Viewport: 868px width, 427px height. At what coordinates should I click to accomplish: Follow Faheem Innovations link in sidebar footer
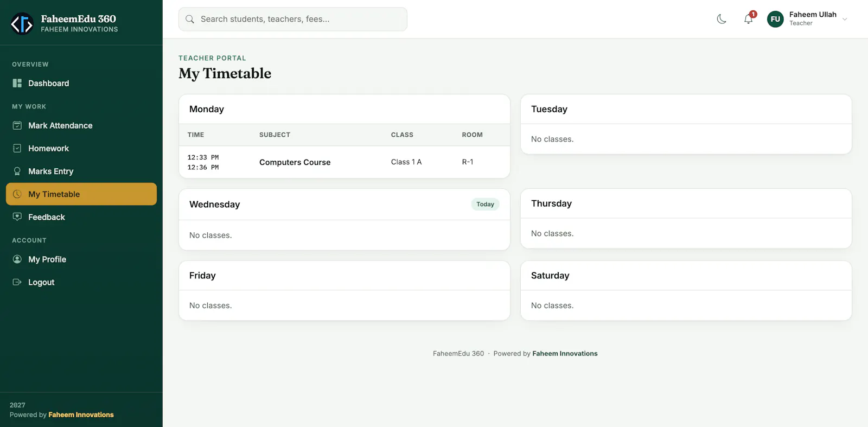click(81, 415)
